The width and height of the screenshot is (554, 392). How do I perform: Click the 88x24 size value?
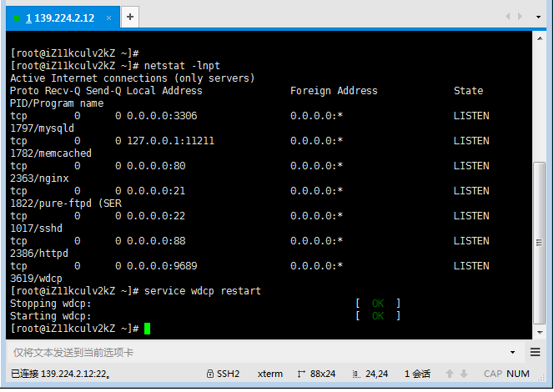(323, 374)
